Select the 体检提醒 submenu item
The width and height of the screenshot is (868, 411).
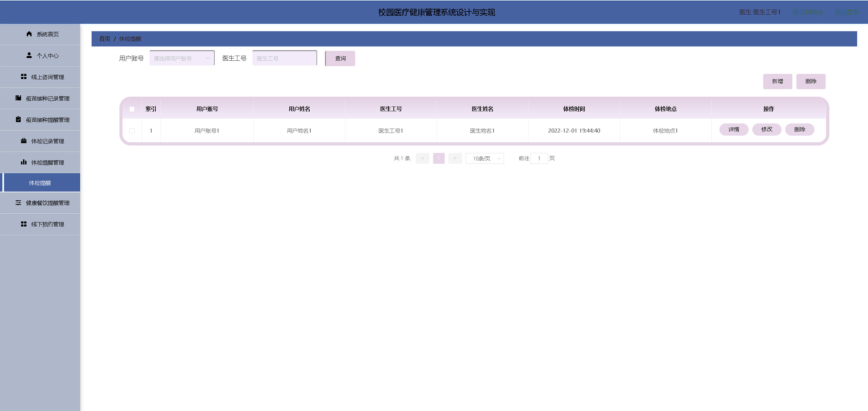[x=40, y=183]
